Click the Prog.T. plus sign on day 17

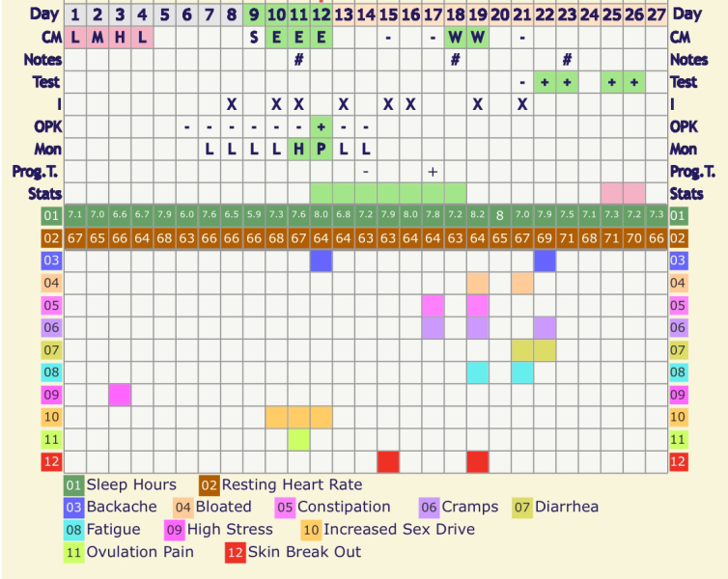(x=434, y=171)
